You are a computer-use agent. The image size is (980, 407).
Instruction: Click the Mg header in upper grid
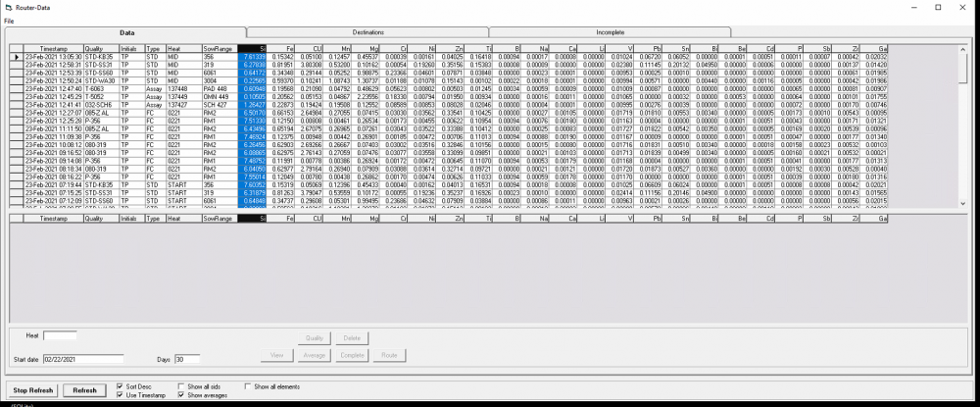click(366, 48)
